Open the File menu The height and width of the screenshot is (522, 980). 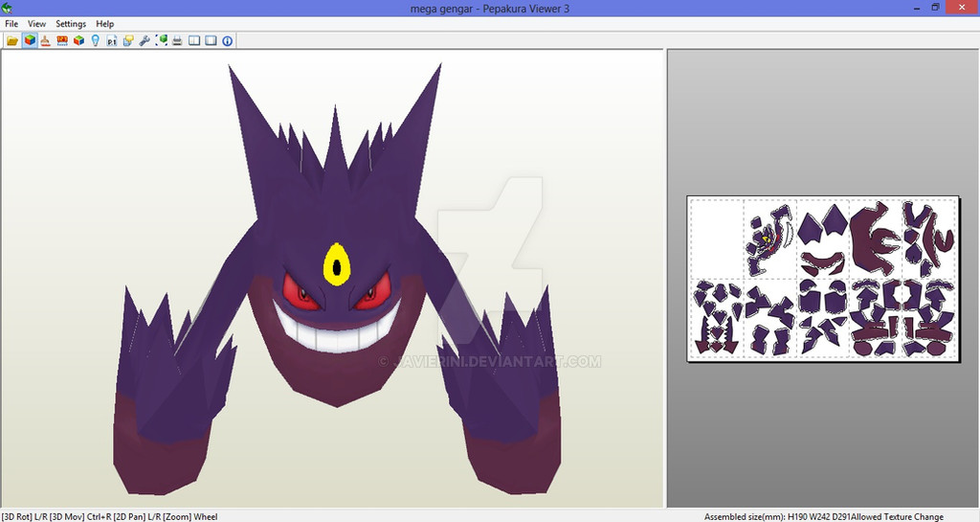[11, 24]
